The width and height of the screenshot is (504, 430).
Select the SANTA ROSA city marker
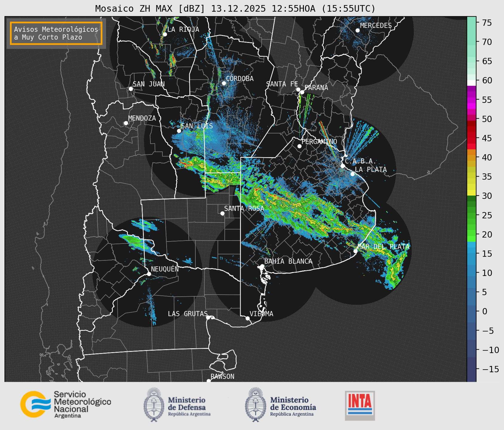tap(222, 213)
